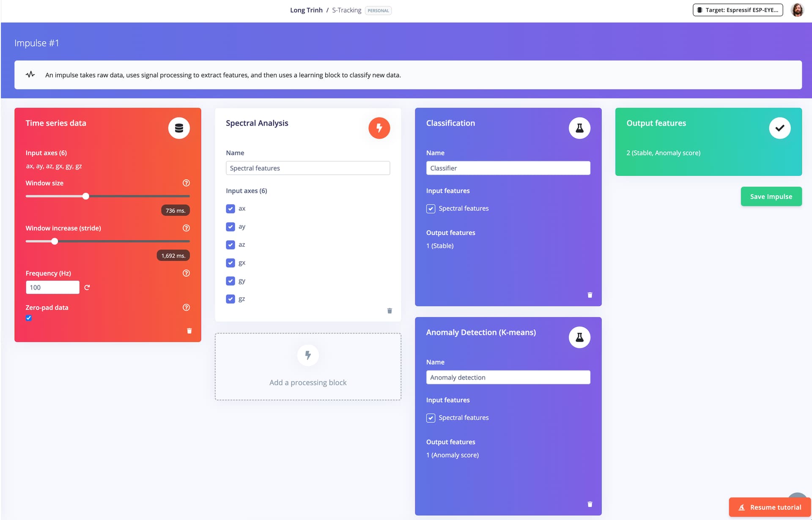Toggle Spectral features input for Classifier
Screen dimensions: 812x520
pos(431,209)
